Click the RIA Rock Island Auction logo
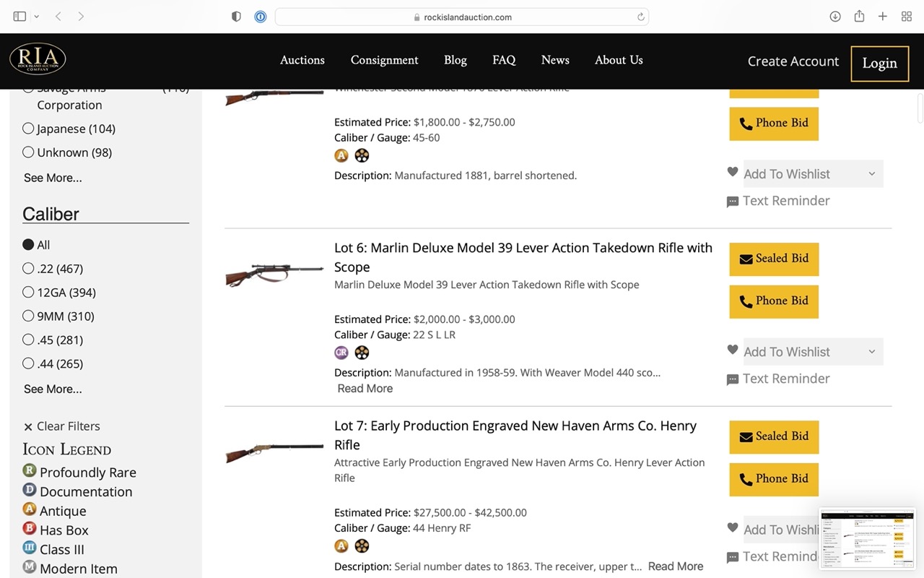This screenshot has height=578, width=924. pyautogui.click(x=38, y=59)
